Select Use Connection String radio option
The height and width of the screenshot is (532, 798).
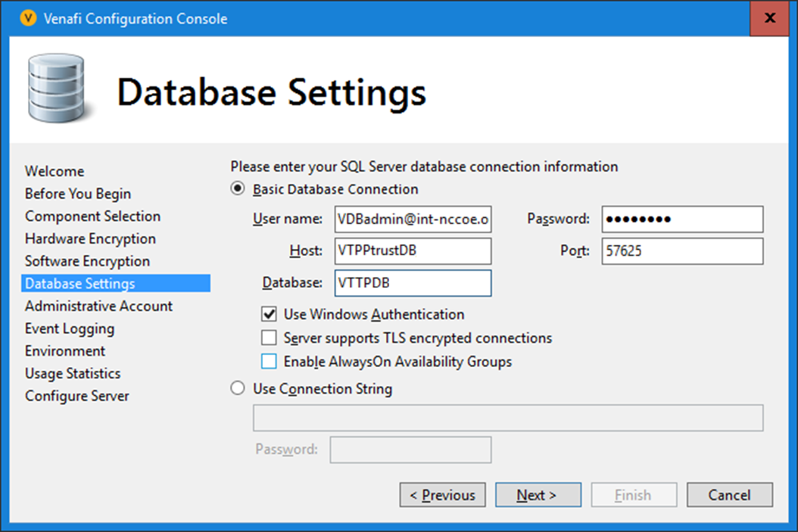point(238,389)
